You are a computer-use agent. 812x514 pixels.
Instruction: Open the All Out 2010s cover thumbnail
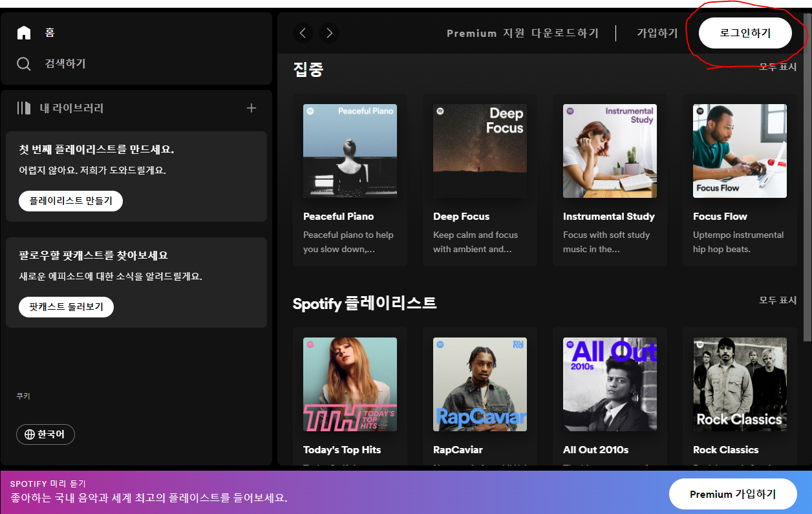[610, 384]
